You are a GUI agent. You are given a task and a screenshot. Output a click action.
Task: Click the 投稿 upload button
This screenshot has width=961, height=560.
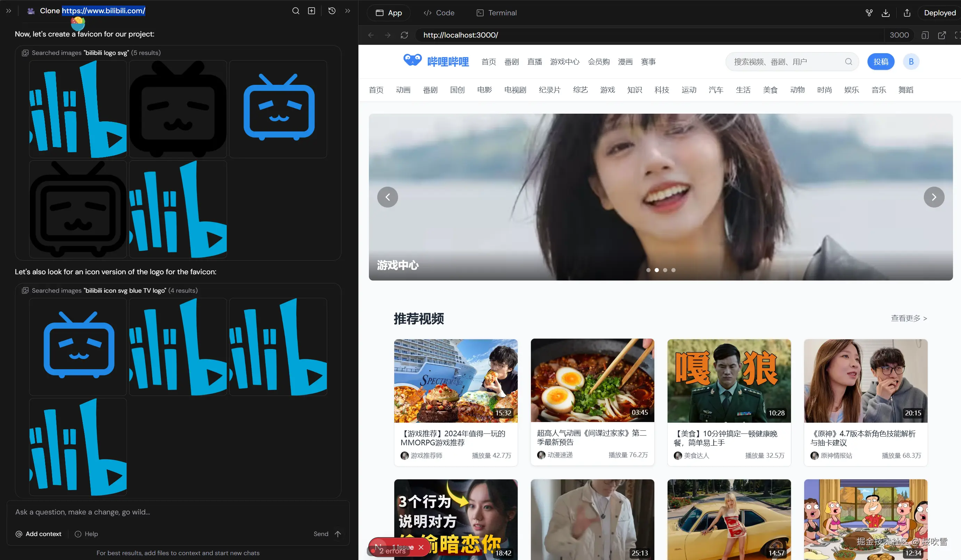[881, 62]
